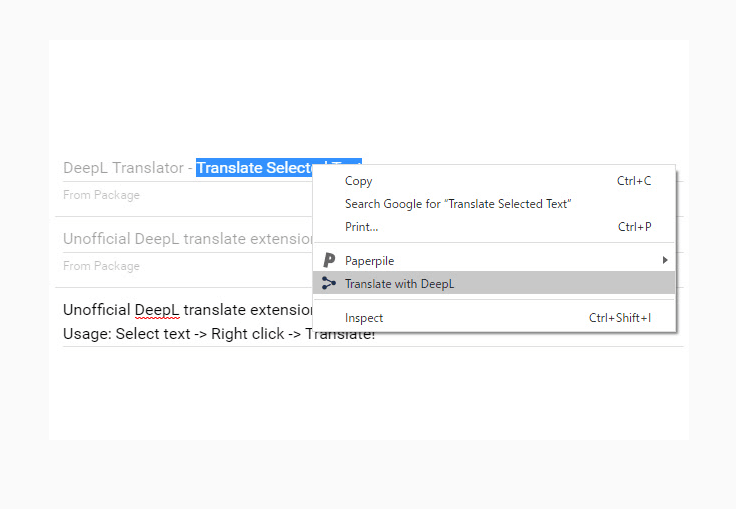The height and width of the screenshot is (509, 736).
Task: Open the Paperpile submenu entry
Action: [x=494, y=261]
